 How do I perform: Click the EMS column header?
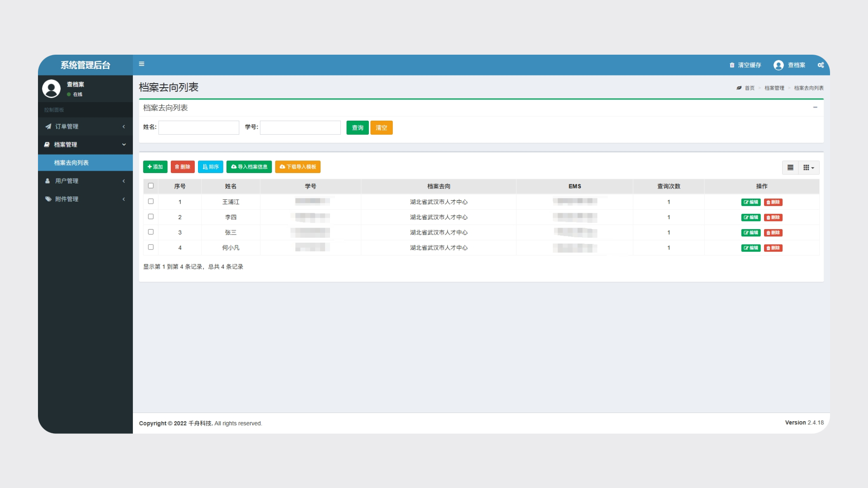575,186
